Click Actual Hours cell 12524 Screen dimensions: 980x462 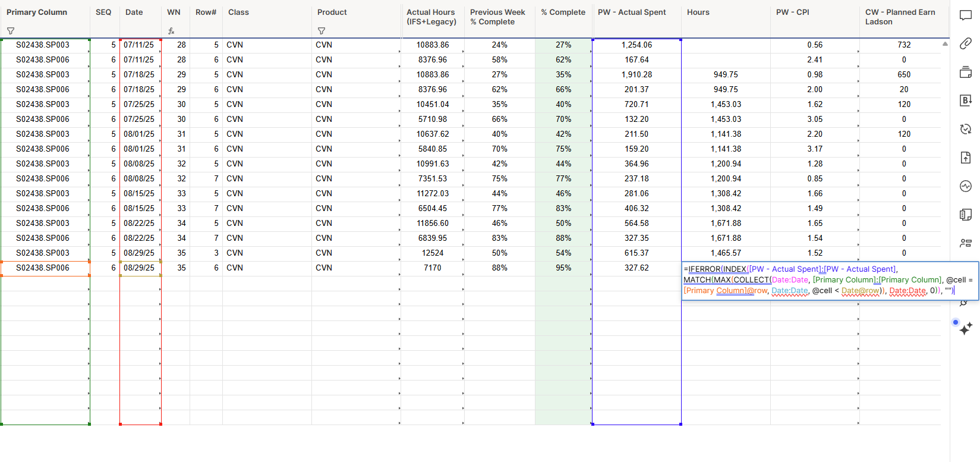pos(433,253)
